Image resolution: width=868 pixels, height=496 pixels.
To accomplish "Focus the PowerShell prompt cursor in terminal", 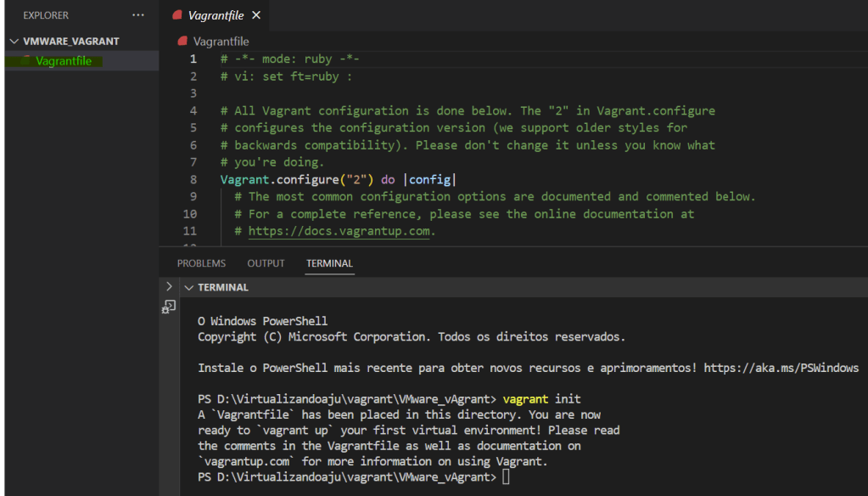I will coord(506,477).
